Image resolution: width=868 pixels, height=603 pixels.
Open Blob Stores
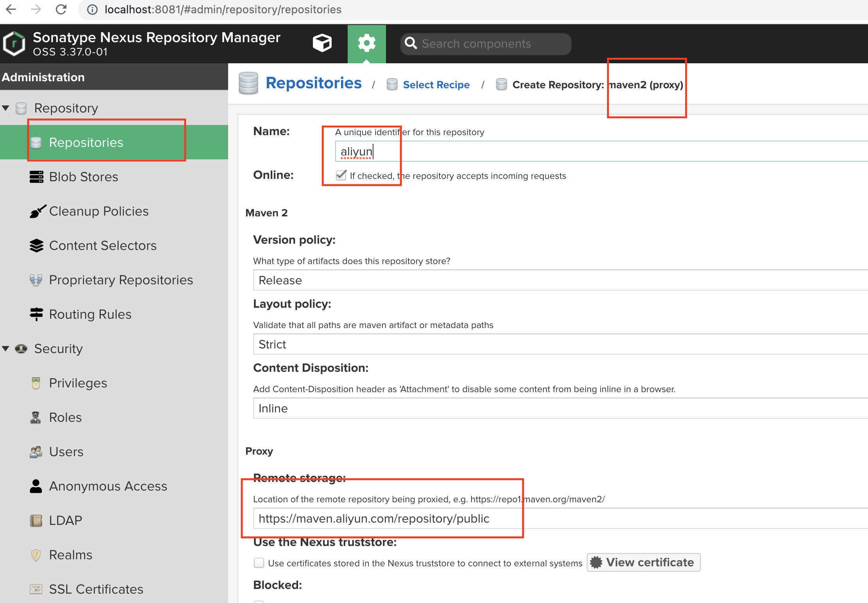(84, 177)
